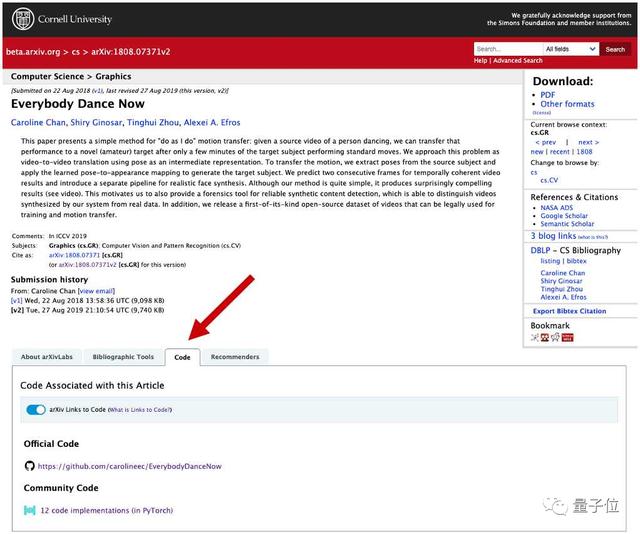Open the NASA ADS citations link
640x534 pixels.
point(557,207)
